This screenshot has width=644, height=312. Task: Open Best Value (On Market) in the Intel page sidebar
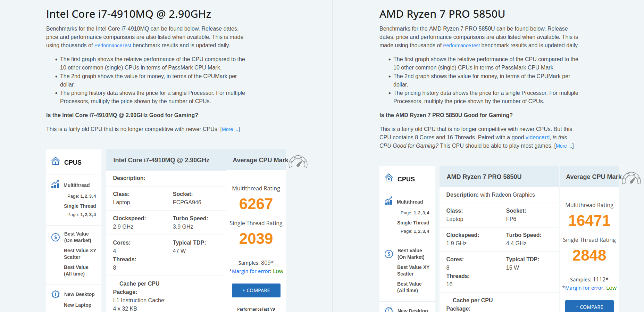[x=78, y=237]
